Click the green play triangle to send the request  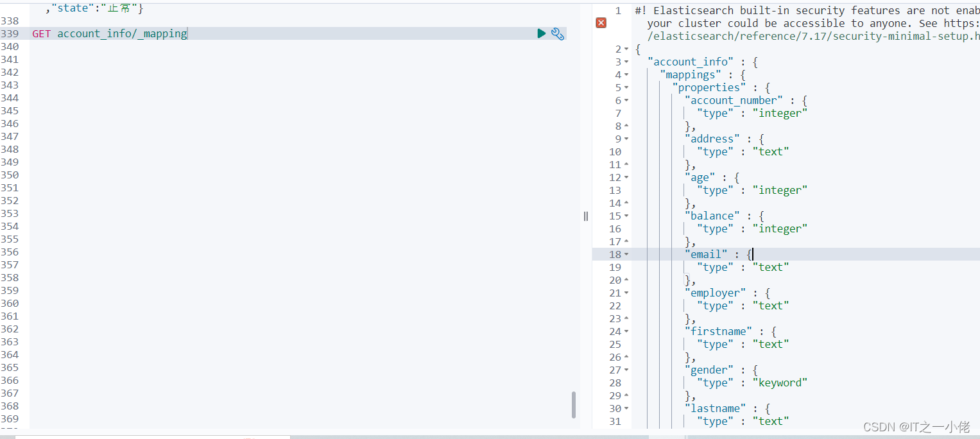pyautogui.click(x=541, y=33)
